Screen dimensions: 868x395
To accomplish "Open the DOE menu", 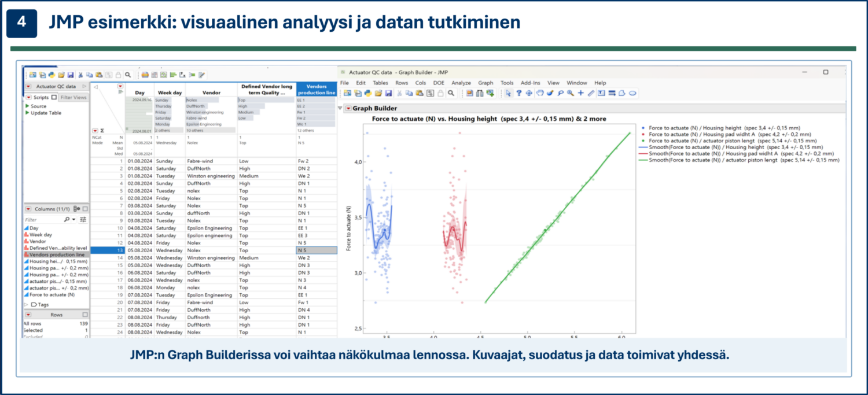I will click(x=439, y=83).
